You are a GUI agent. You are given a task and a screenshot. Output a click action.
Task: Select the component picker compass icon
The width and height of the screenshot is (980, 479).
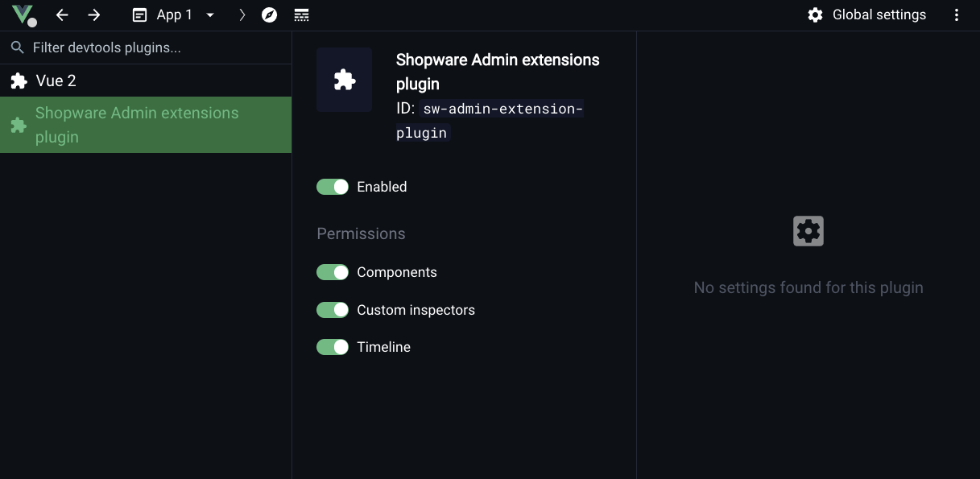[x=270, y=14]
